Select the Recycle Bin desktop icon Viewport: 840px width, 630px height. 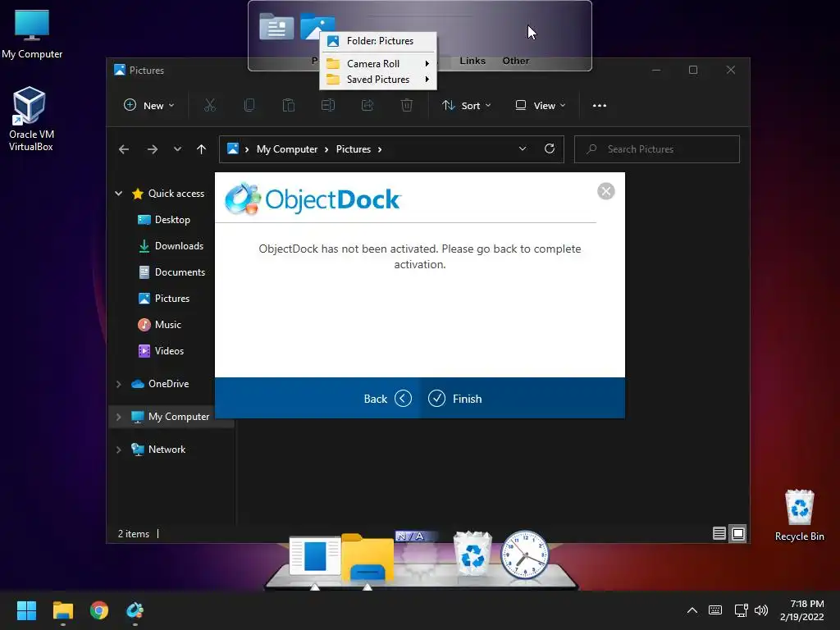pos(799,515)
